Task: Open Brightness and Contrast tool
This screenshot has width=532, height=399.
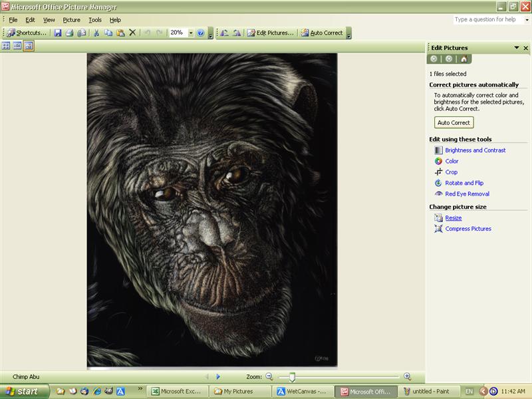Action: coord(475,150)
